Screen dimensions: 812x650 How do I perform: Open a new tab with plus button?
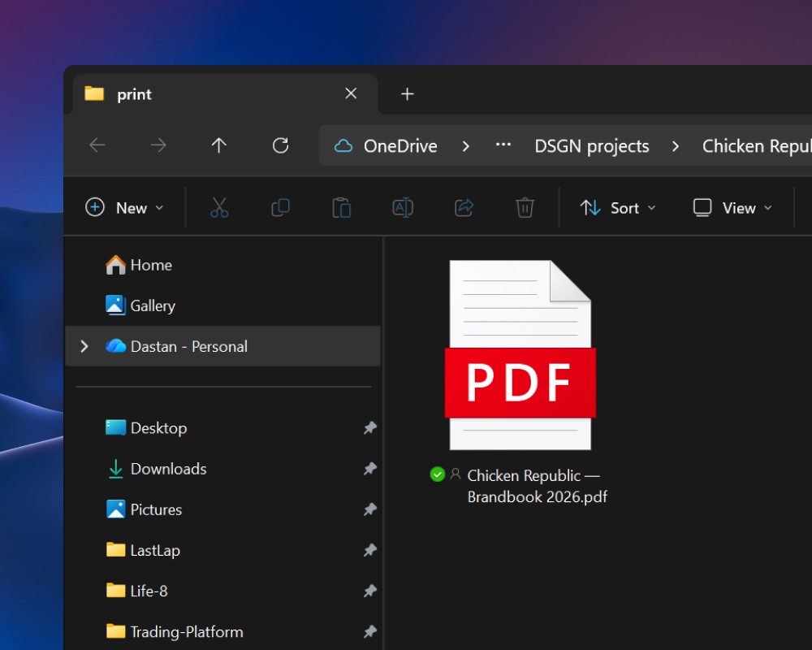(x=408, y=93)
